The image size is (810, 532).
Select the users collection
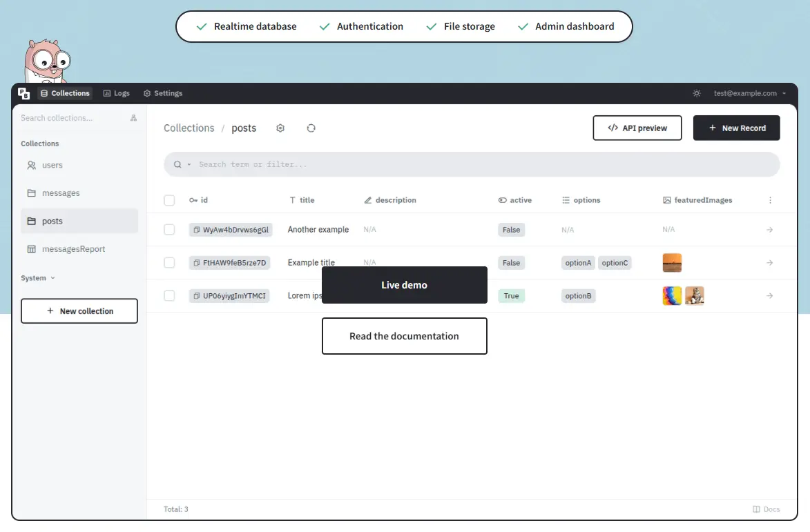pos(79,165)
